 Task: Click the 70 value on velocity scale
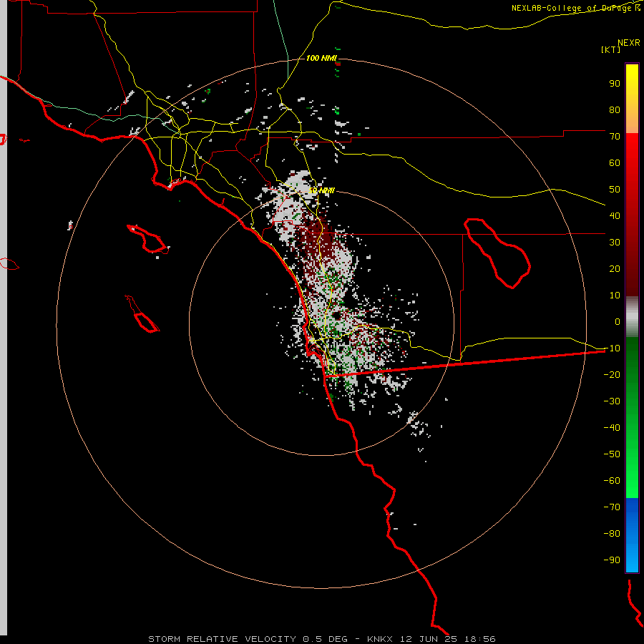point(615,137)
